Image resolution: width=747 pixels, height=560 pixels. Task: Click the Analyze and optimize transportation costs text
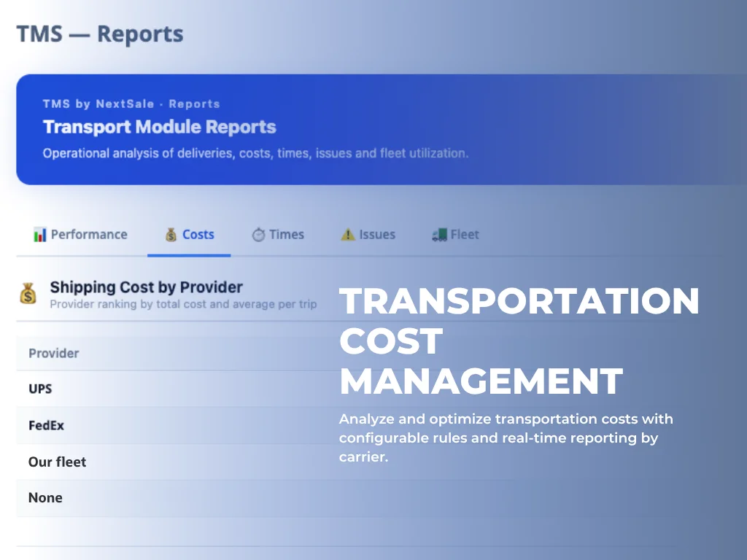(x=506, y=438)
